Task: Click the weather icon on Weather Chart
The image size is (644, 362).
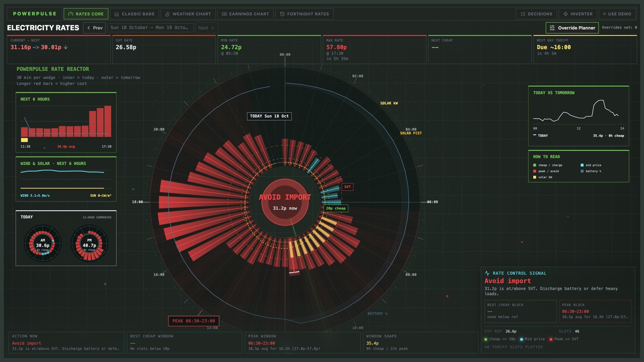Action: (x=167, y=14)
